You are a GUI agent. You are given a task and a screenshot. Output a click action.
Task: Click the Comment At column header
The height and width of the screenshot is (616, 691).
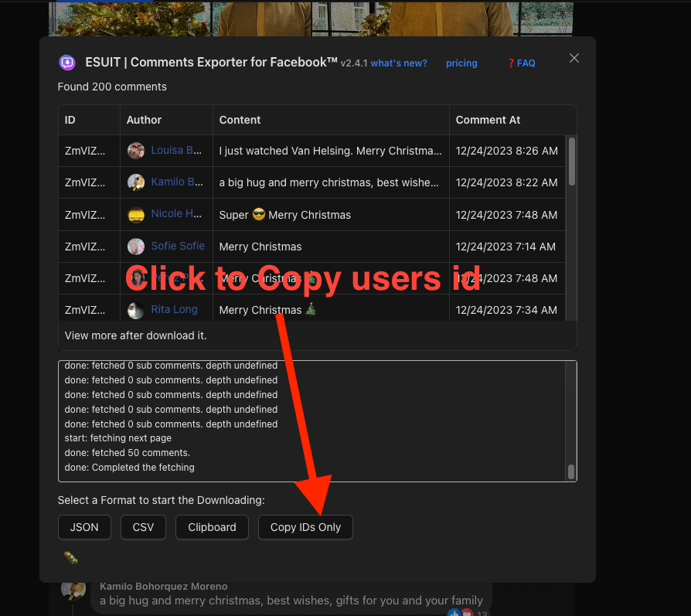point(488,120)
